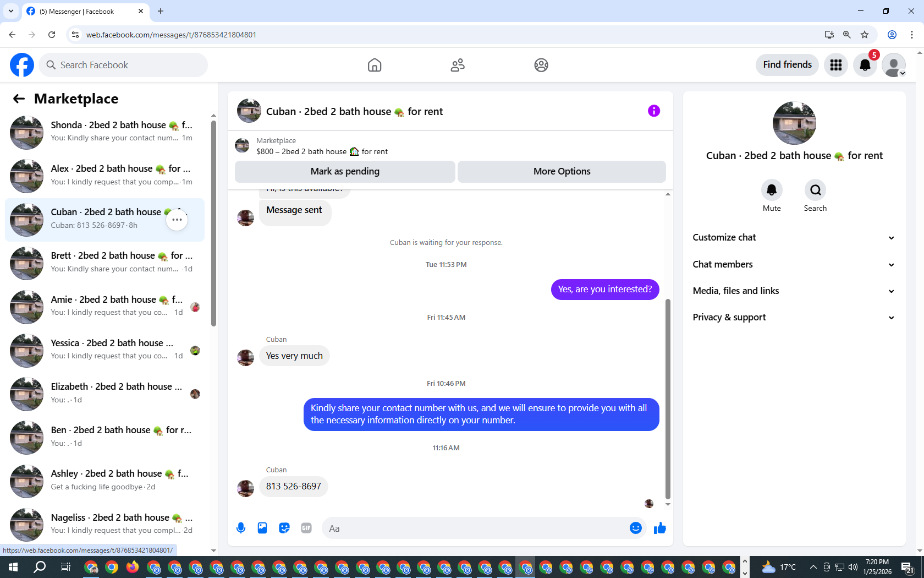This screenshot has width=924, height=578.
Task: Open the Windows notification center
Action: (908, 567)
